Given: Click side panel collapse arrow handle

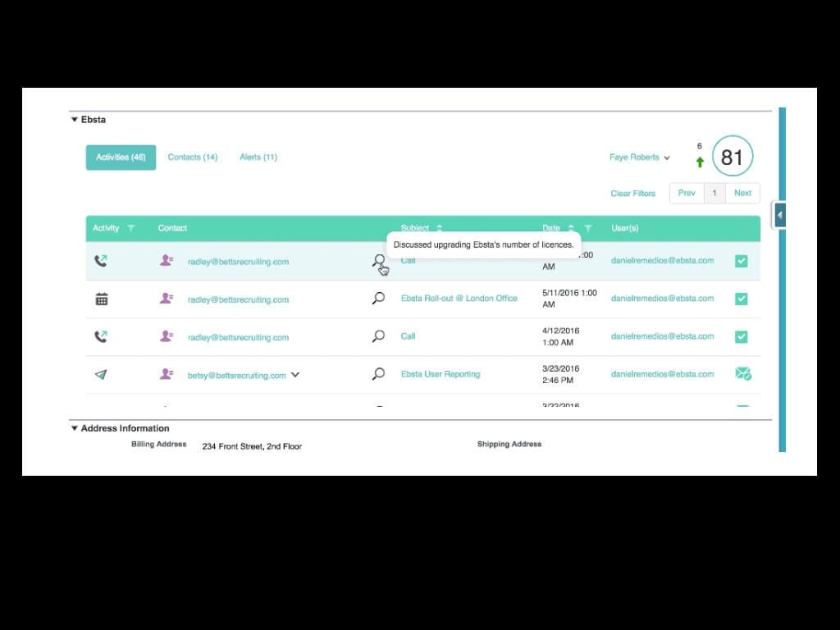Looking at the screenshot, I should pyautogui.click(x=779, y=215).
